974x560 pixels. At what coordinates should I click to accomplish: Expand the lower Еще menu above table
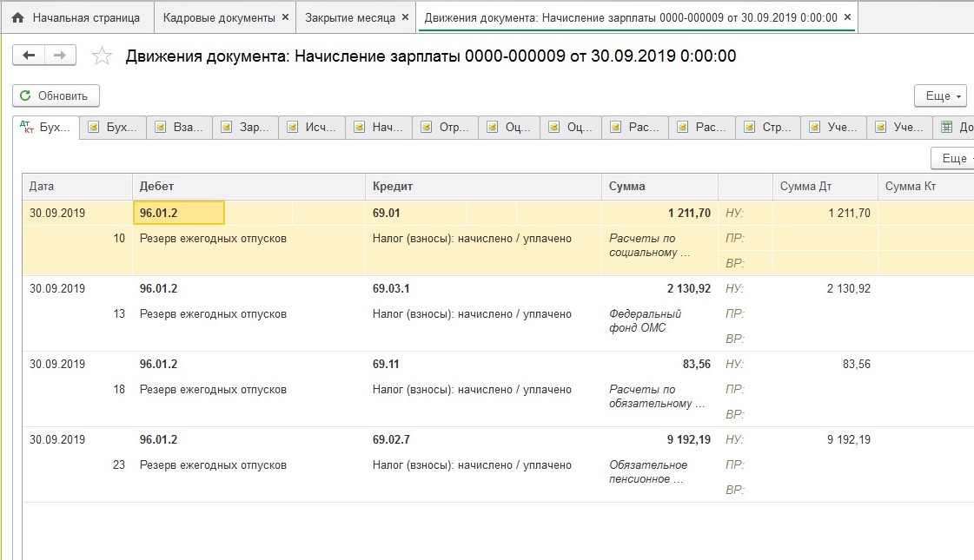952,158
